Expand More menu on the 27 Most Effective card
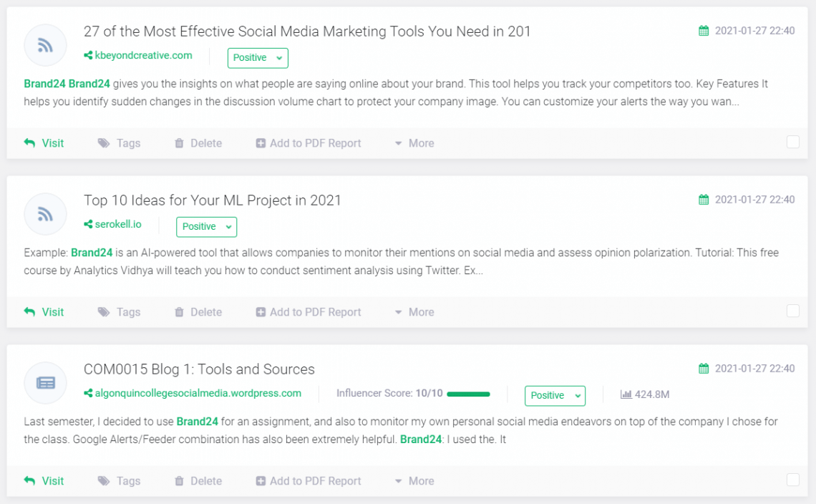This screenshot has height=504, width=816. tap(414, 143)
